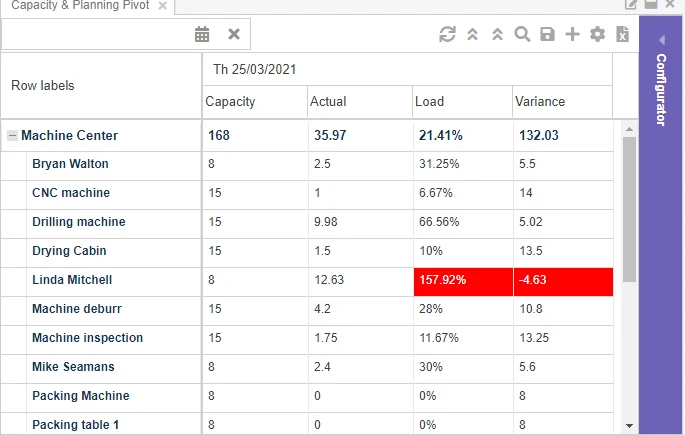Image resolution: width=685 pixels, height=435 pixels.
Task: Select the Bryan Walton row label
Action: tap(70, 164)
